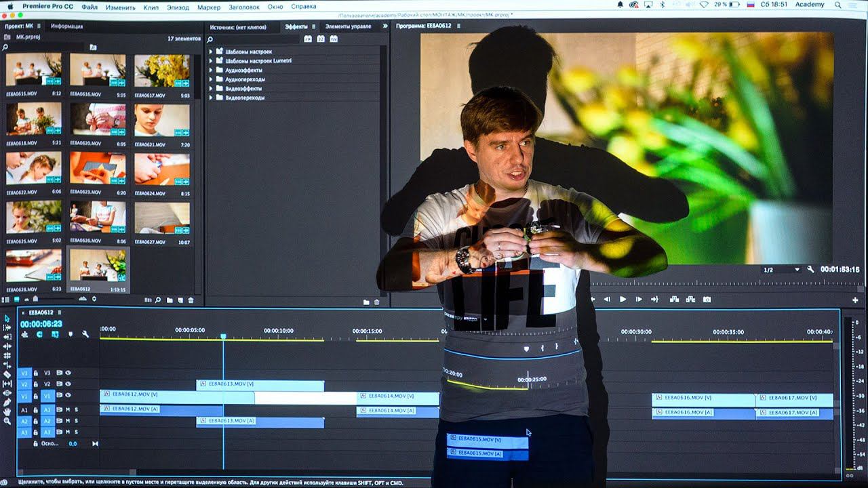Click Export Frame camera icon
Image resolution: width=868 pixels, height=488 pixels.
pos(707,299)
